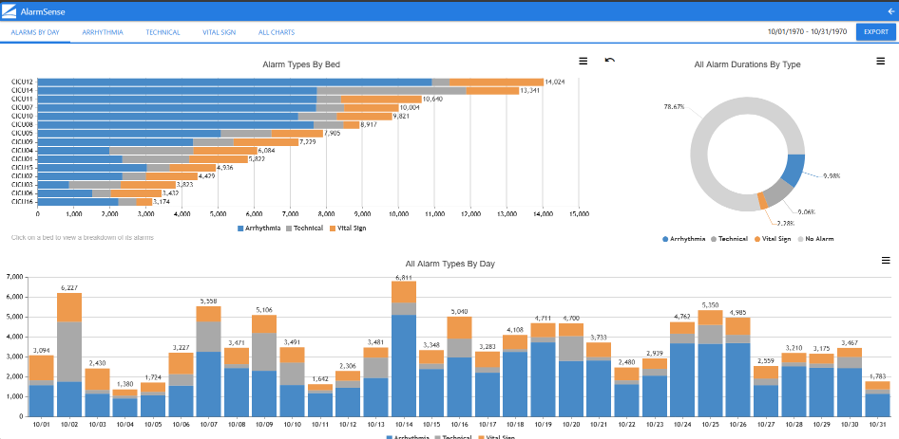Toggle No Alarm legend in durations donut
The width and height of the screenshot is (899, 439).
(x=816, y=238)
